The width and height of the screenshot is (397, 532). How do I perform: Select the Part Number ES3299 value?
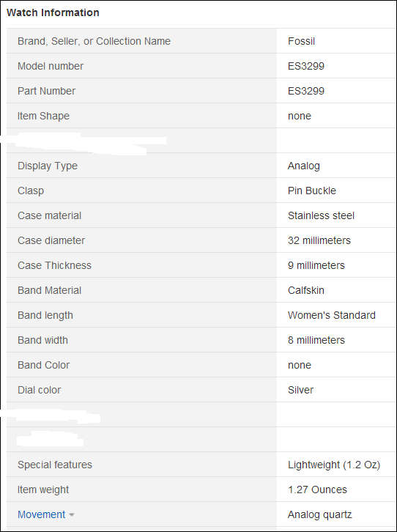pyautogui.click(x=306, y=91)
